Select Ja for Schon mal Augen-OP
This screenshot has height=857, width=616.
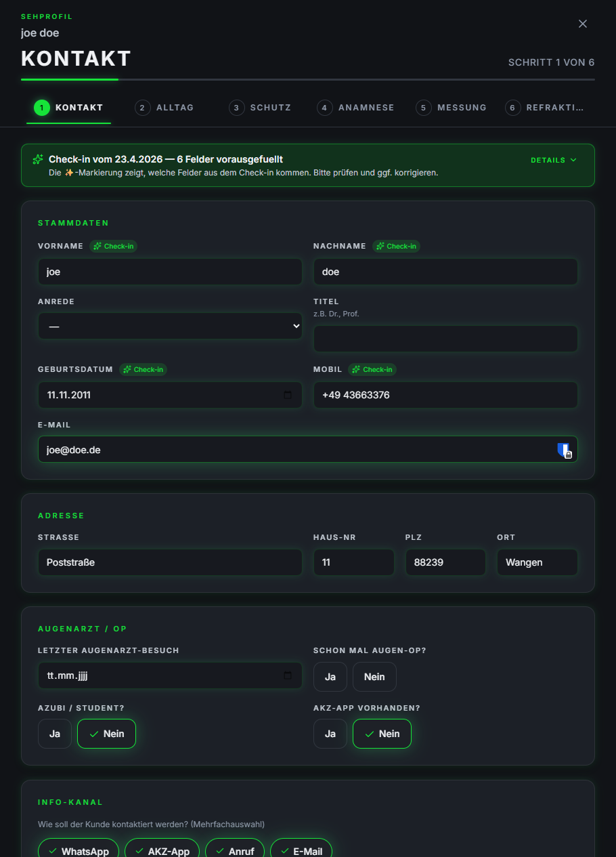coord(330,677)
